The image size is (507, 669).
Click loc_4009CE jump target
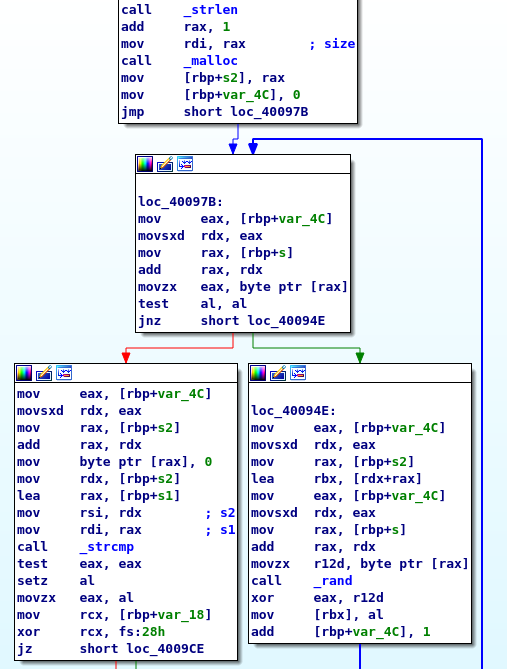coord(165,649)
